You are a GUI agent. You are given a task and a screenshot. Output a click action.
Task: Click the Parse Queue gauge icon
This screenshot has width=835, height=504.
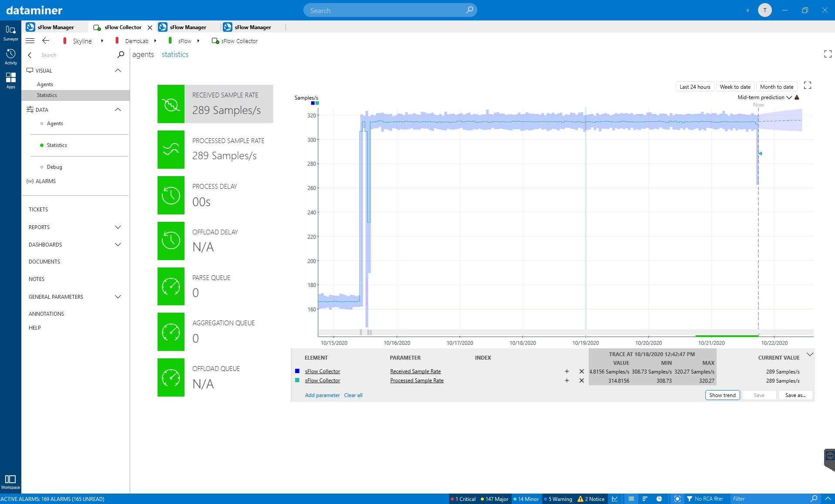click(x=171, y=287)
